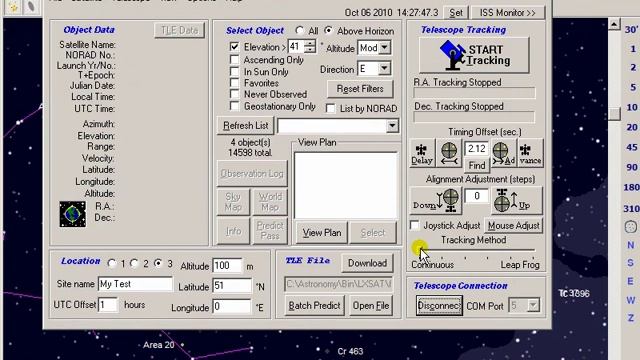Screen dimensions: 640x360
Task: Uncheck the Elevation filter checkbox
Action: (x=234, y=47)
